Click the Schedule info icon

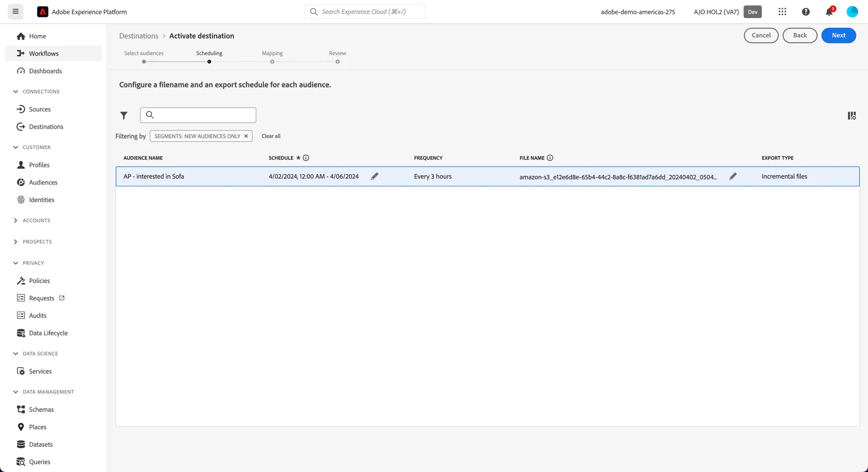tap(306, 158)
